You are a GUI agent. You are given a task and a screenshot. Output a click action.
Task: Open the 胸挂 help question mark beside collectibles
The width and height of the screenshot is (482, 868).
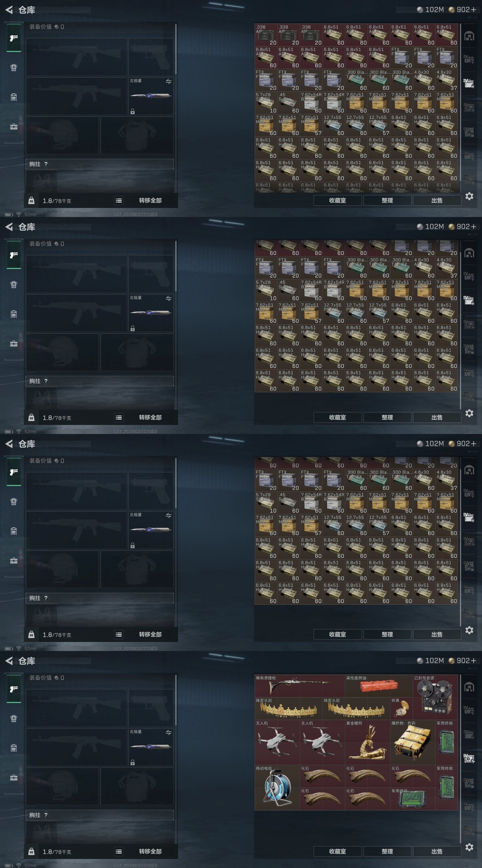pyautogui.click(x=46, y=815)
